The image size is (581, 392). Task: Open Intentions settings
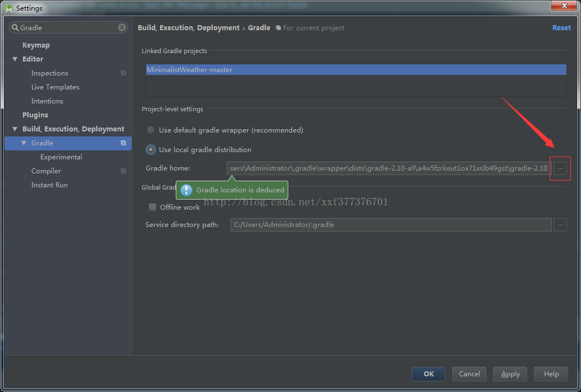(x=47, y=101)
